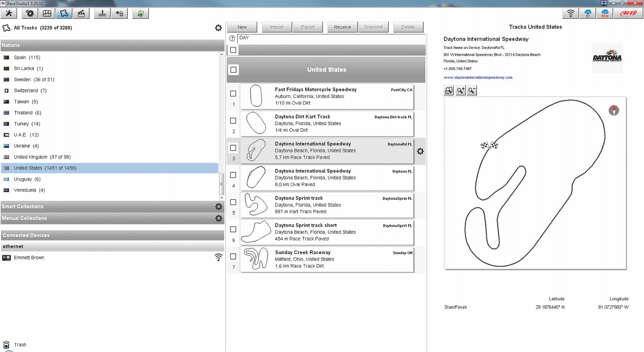Toggle the select-all checkbox below search field
644x352 pixels.
pos(233,50)
